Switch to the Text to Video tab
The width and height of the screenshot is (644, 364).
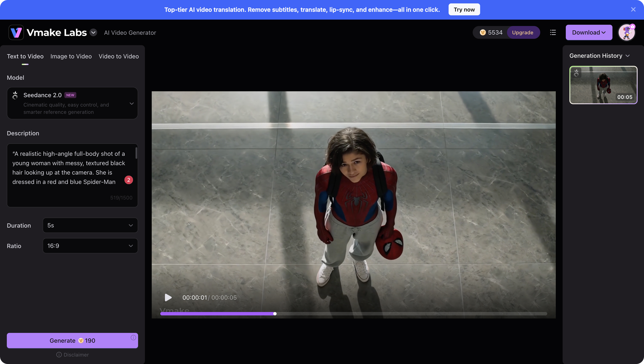tap(25, 56)
